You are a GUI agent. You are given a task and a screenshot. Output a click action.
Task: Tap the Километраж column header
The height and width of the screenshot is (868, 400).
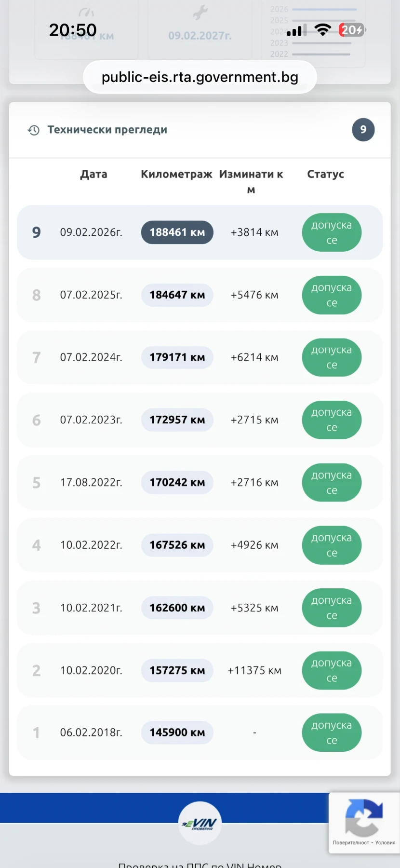pos(176,174)
